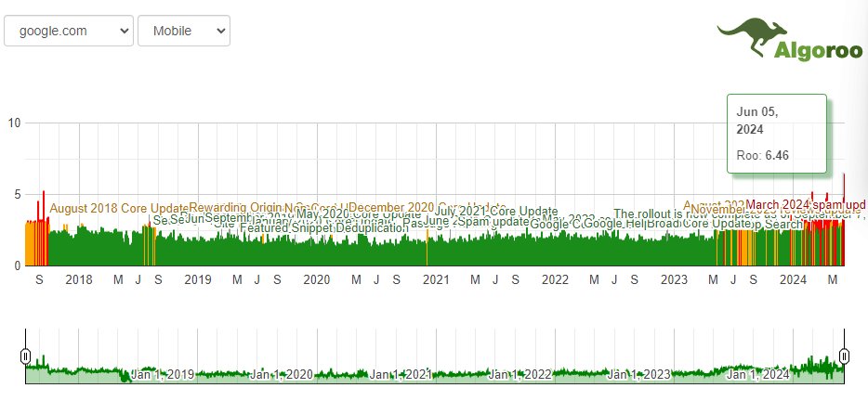Click the 2018 label on the time axis
868x401 pixels.
point(79,280)
